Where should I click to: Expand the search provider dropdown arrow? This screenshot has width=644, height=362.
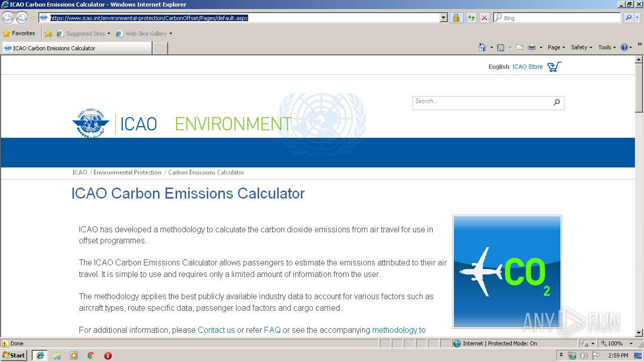point(637,18)
